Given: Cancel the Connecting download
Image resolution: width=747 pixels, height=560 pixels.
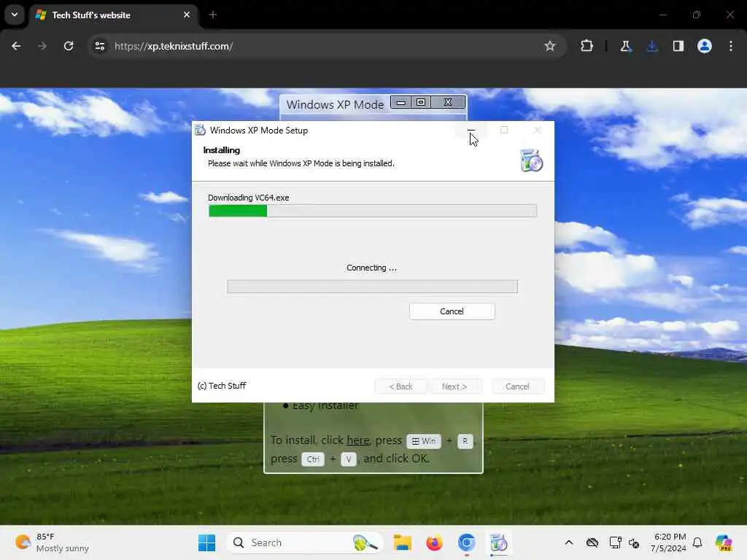Looking at the screenshot, I should [452, 311].
